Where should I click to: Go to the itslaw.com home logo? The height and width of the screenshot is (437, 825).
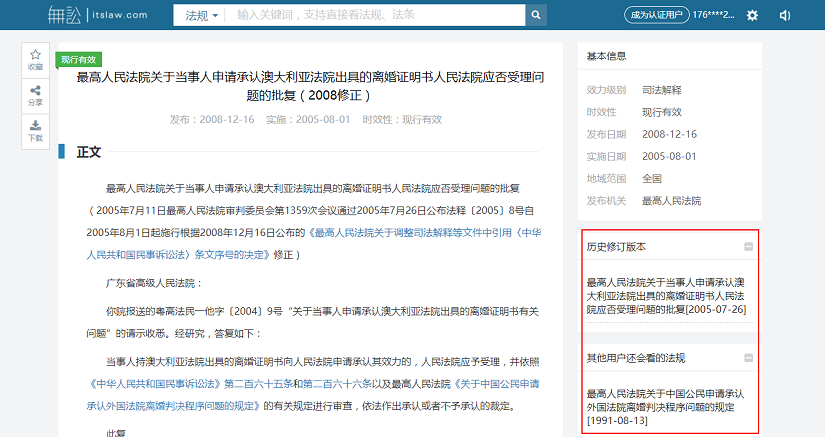point(98,15)
